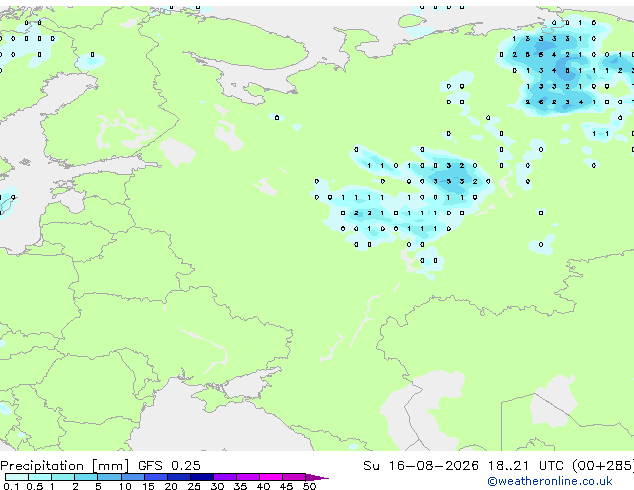Click the '0.1' legend scale label
Image resolution: width=634 pixels, height=490 pixels.
11,486
